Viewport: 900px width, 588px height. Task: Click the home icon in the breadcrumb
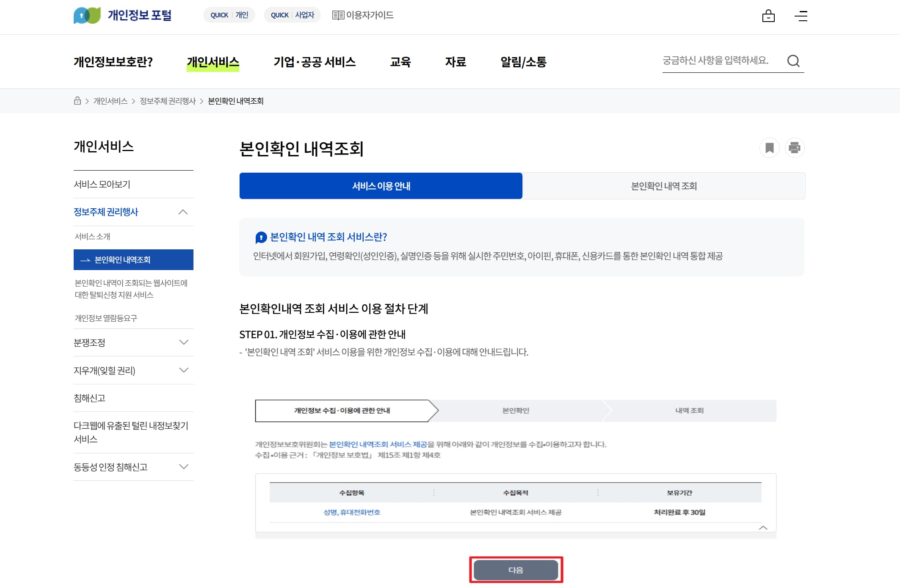[x=77, y=100]
